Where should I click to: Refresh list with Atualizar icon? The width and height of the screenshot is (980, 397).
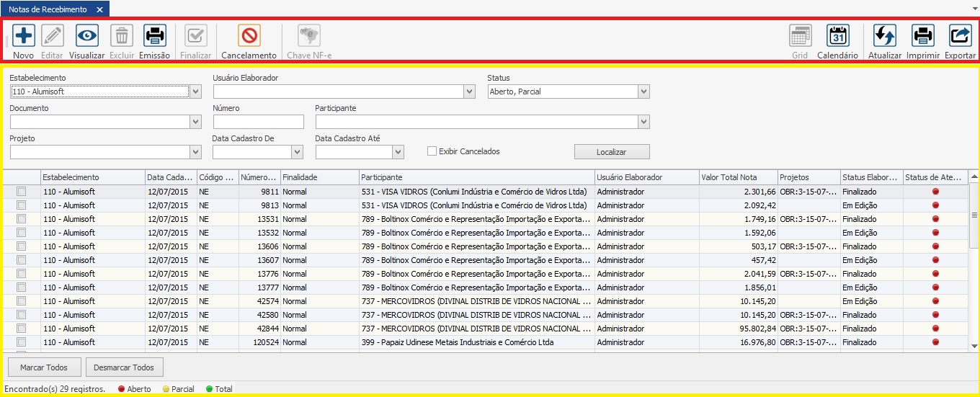click(885, 35)
